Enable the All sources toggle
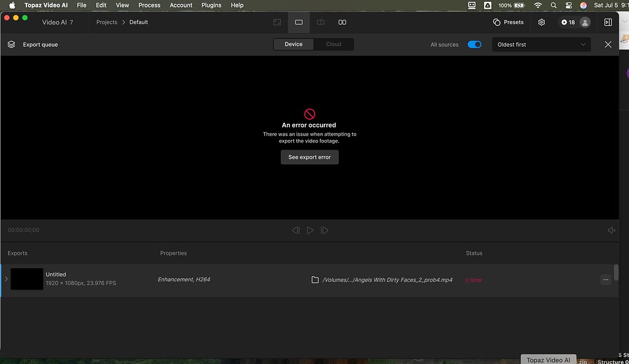The image size is (629, 364). [474, 44]
